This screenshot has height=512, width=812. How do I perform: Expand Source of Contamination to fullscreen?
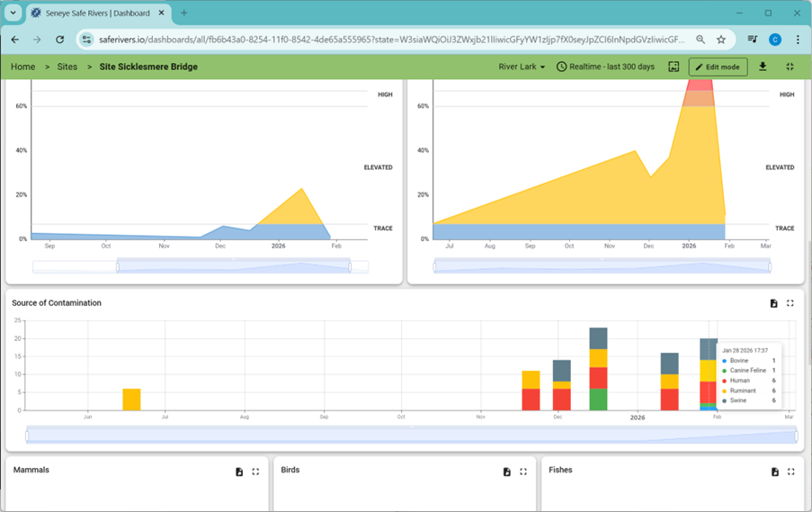[x=790, y=303]
